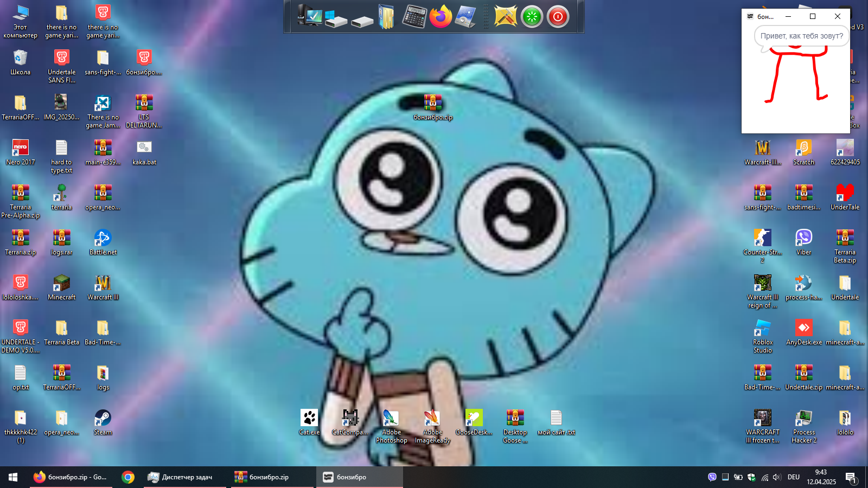Select the Minecraft desktop shortcut

click(61, 287)
